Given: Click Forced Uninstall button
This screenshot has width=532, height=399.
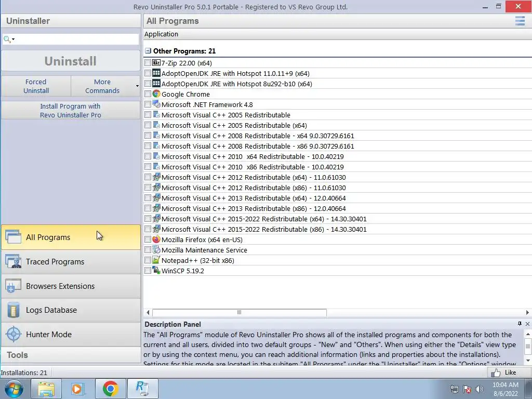Looking at the screenshot, I should coord(36,86).
